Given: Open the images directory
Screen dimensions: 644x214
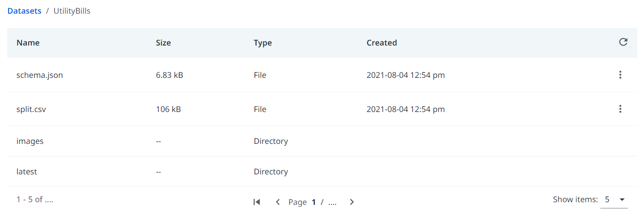Looking at the screenshot, I should point(30,141).
